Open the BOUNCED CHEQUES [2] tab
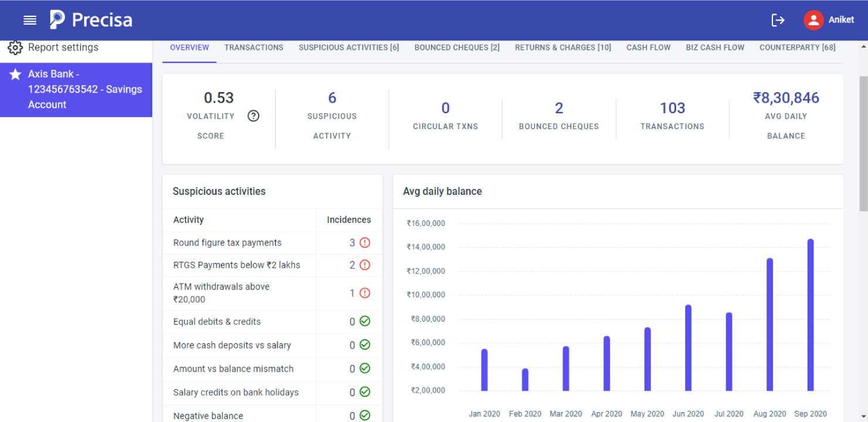 (457, 48)
